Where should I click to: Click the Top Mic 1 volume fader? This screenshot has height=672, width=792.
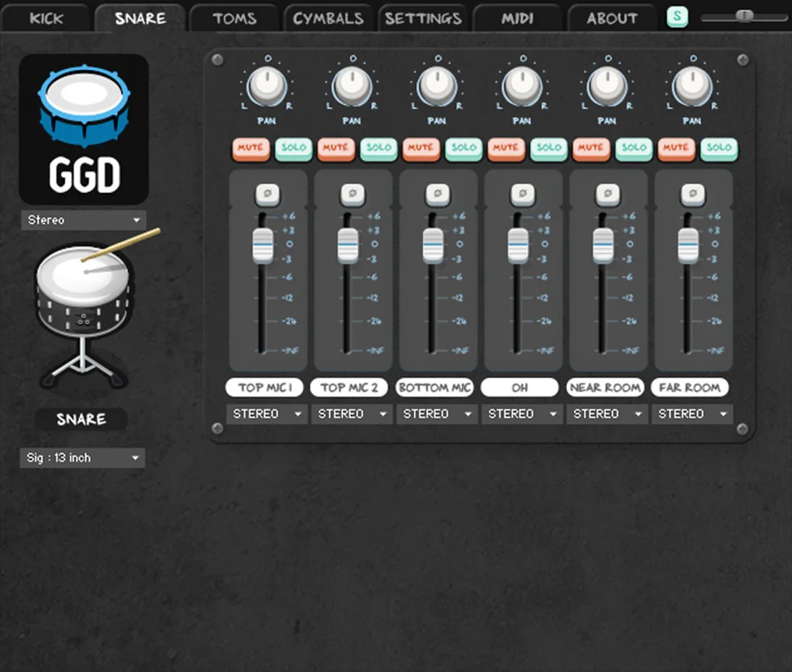(263, 244)
